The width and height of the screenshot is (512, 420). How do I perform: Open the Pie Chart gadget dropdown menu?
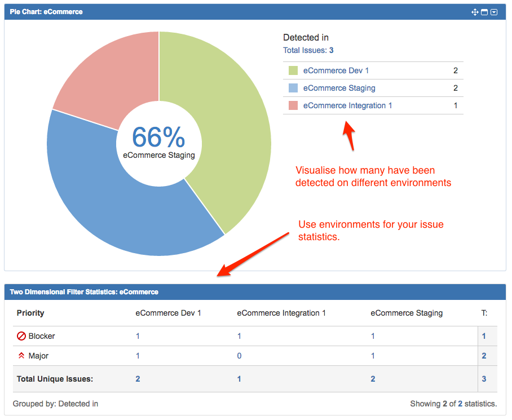pyautogui.click(x=494, y=12)
